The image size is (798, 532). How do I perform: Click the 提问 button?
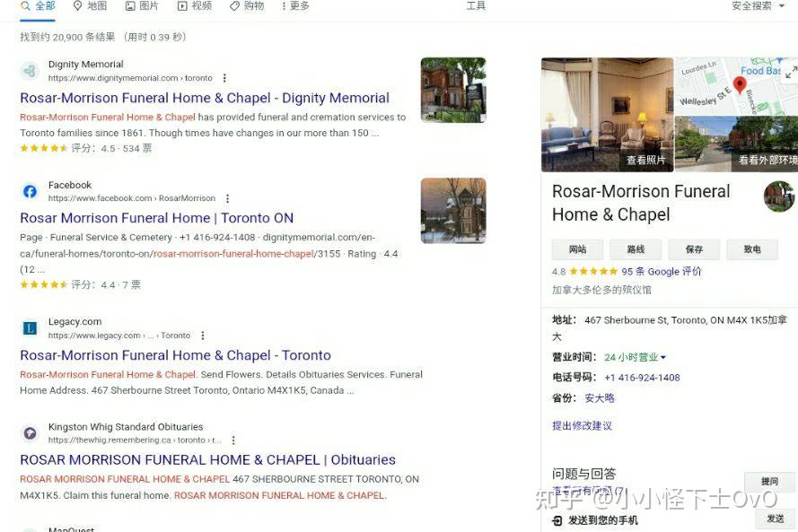769,481
